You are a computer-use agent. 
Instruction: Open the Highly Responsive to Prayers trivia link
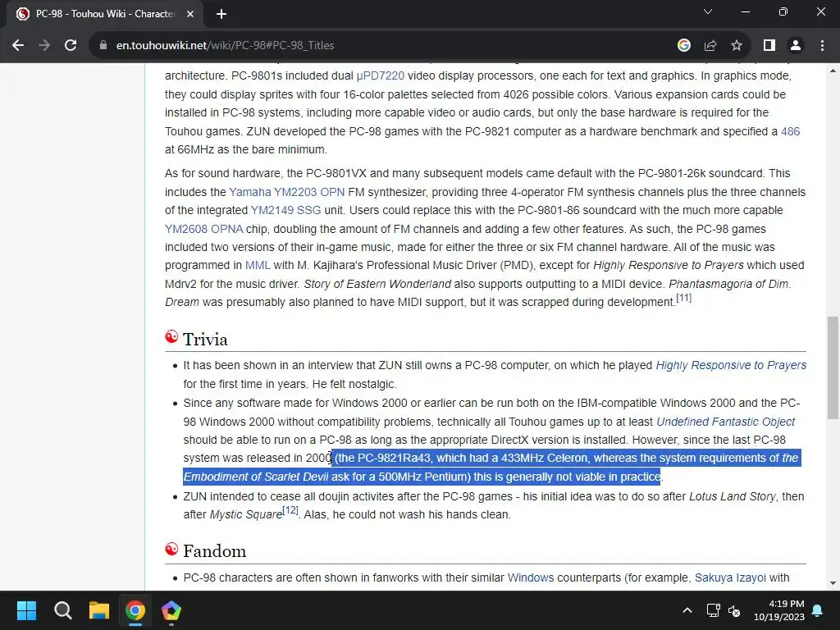tap(731, 365)
